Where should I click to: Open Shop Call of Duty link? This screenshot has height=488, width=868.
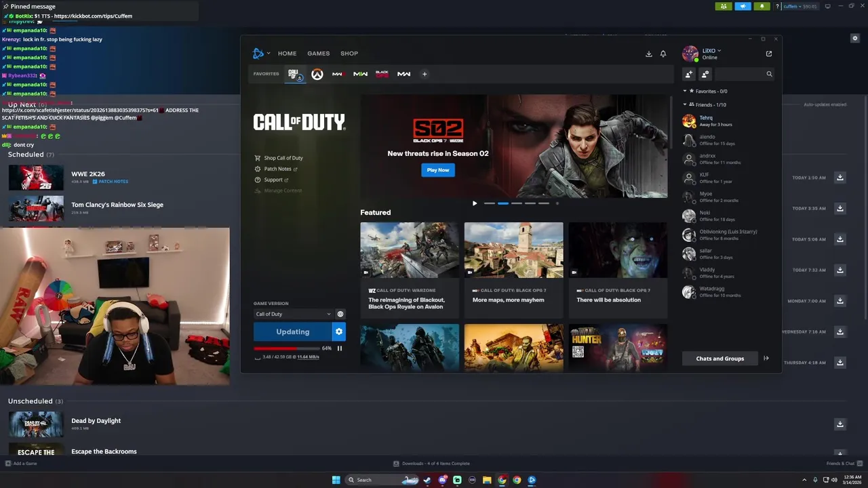click(x=283, y=158)
